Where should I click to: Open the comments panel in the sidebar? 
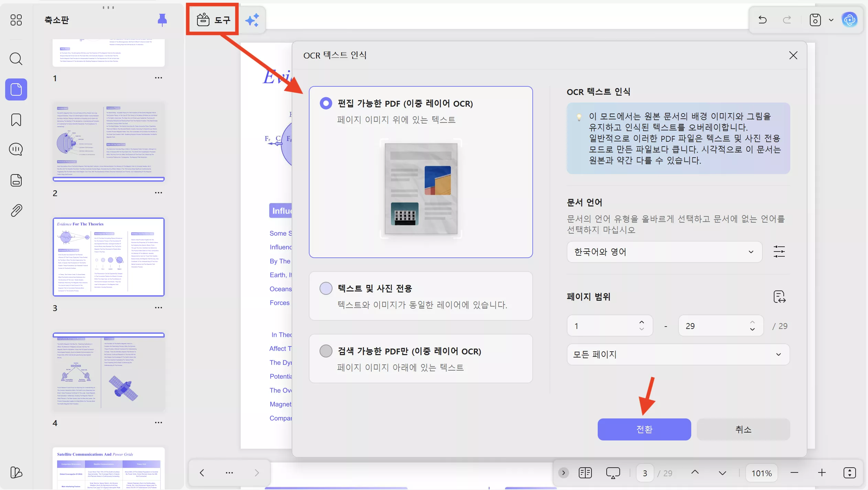[16, 149]
